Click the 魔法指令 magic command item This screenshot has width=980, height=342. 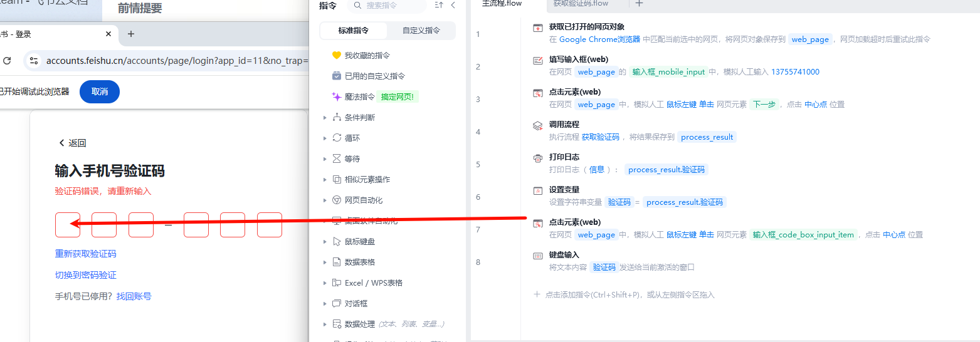coord(359,96)
